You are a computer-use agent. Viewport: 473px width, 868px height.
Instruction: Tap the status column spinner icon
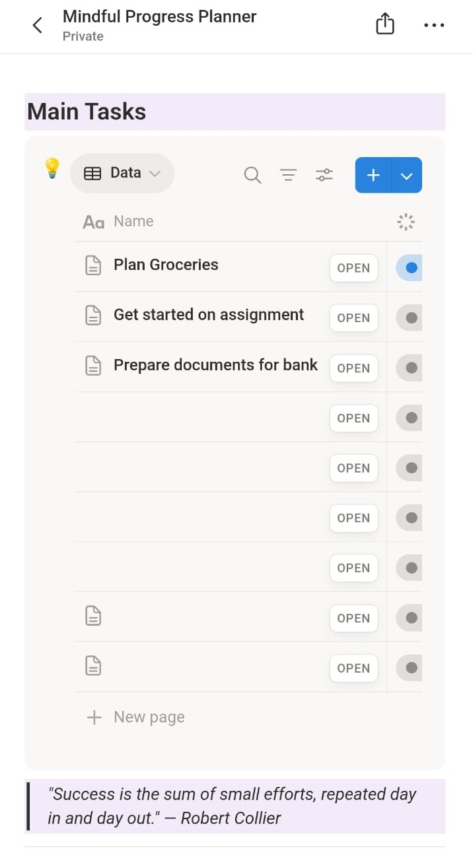point(406,222)
